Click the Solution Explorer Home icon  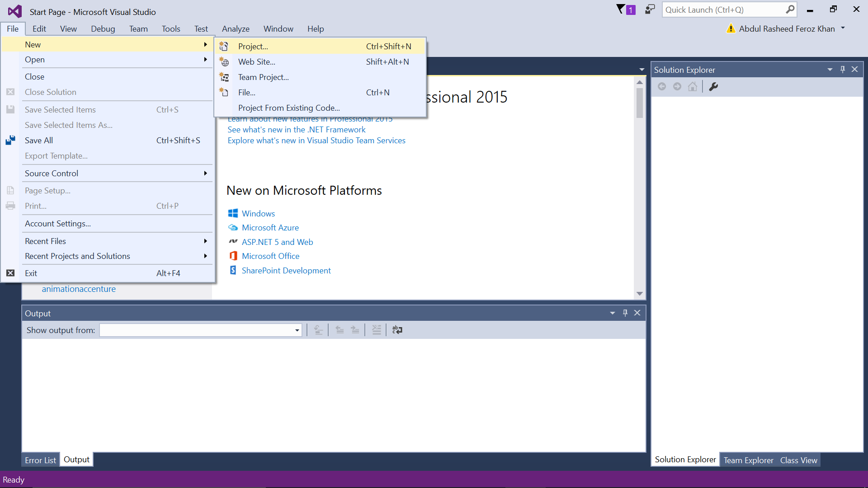pos(693,86)
